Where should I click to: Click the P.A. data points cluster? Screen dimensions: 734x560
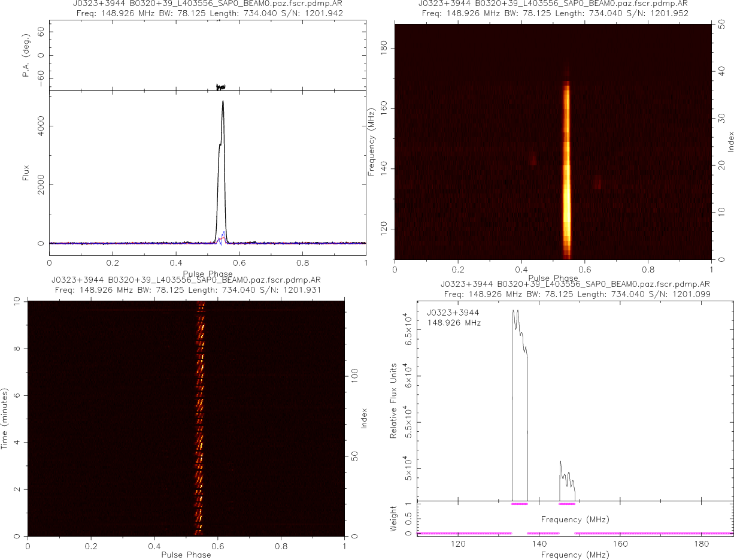(x=220, y=87)
